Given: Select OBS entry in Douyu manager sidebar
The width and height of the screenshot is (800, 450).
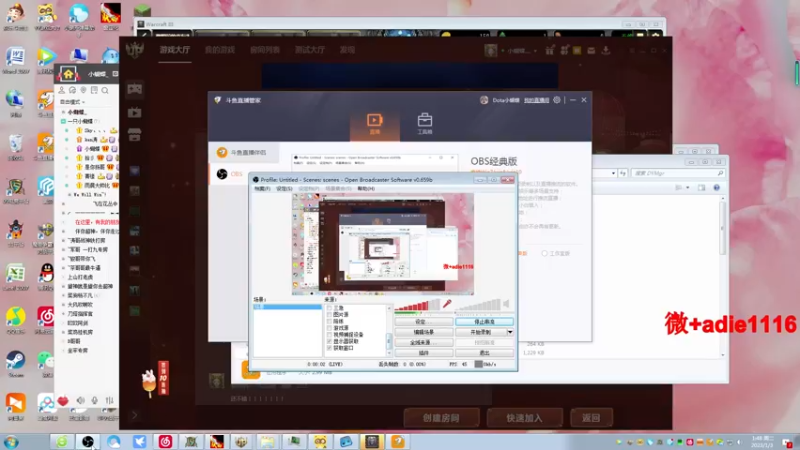Looking at the screenshot, I should point(230,174).
